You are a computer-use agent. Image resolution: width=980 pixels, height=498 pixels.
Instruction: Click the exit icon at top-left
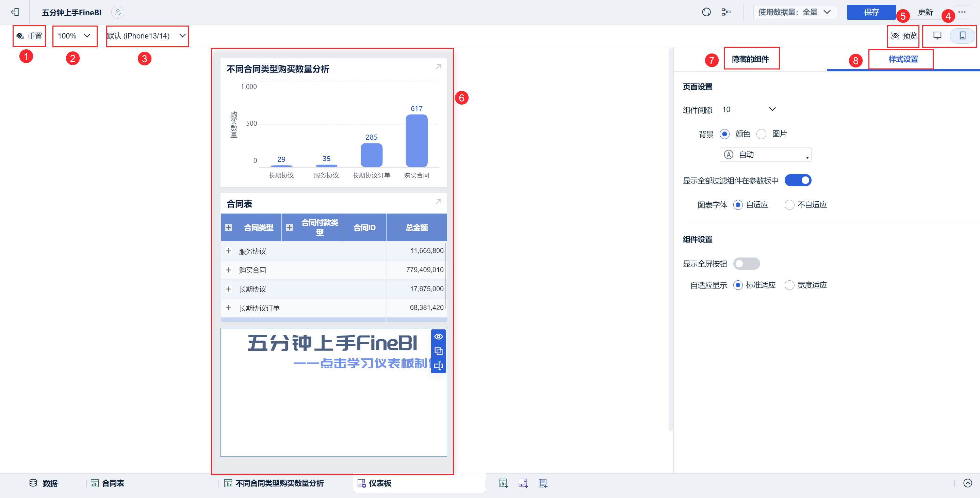tap(15, 12)
